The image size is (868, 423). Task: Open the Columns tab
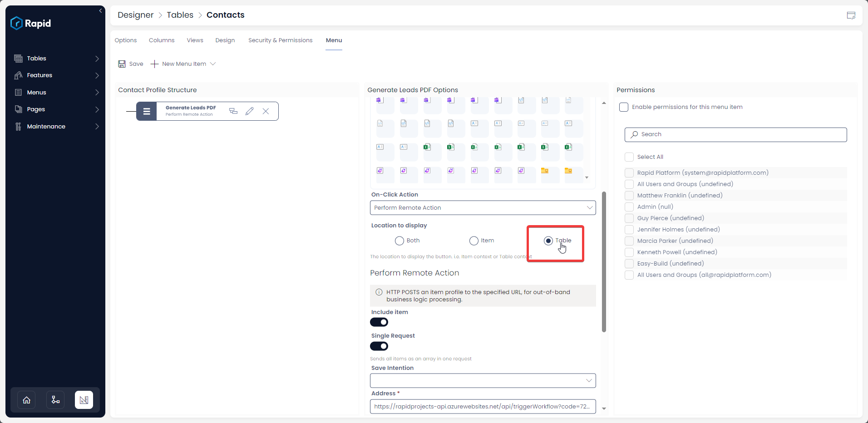coord(161,40)
